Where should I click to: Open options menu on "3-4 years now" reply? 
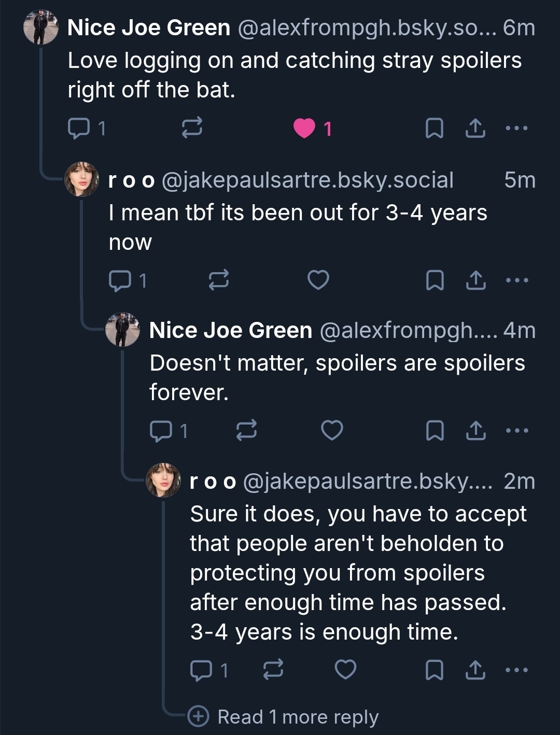tap(516, 280)
